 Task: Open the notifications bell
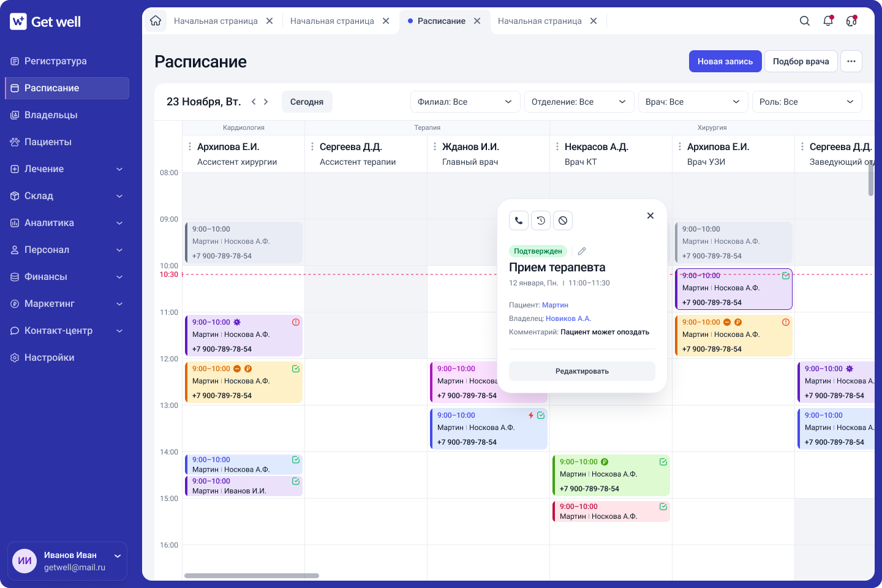[x=828, y=21]
